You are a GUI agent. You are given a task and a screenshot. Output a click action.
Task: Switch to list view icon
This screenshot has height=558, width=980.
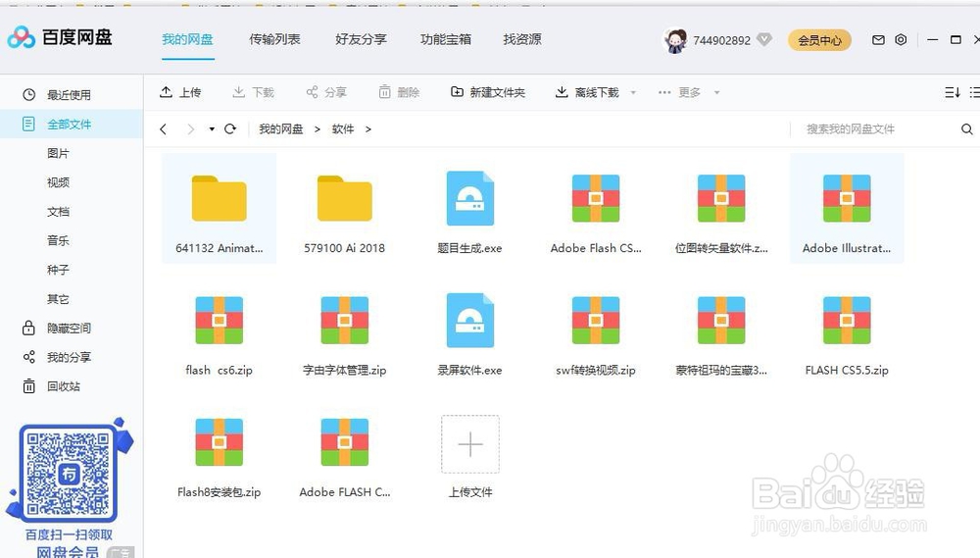pyautogui.click(x=974, y=92)
